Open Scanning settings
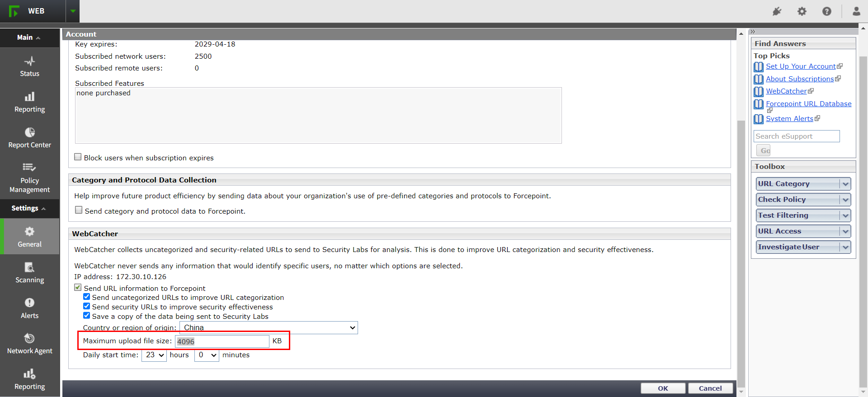Image resolution: width=868 pixels, height=397 pixels. [29, 272]
